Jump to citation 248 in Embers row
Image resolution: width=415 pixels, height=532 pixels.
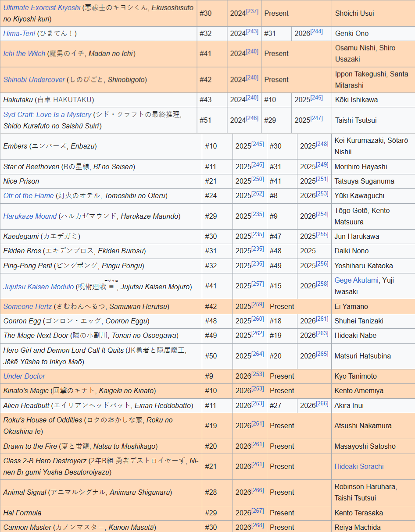[x=322, y=144]
